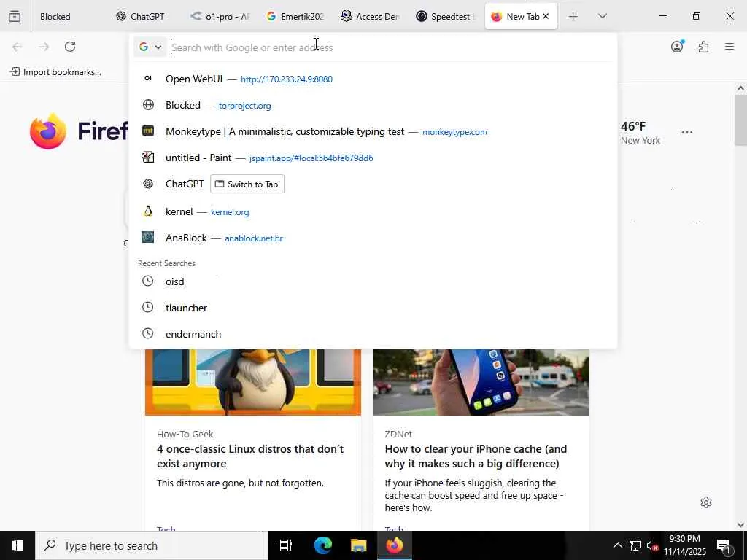The height and width of the screenshot is (560, 747).
Task: Click the ChatGPT suggestion favicon
Action: point(148,183)
